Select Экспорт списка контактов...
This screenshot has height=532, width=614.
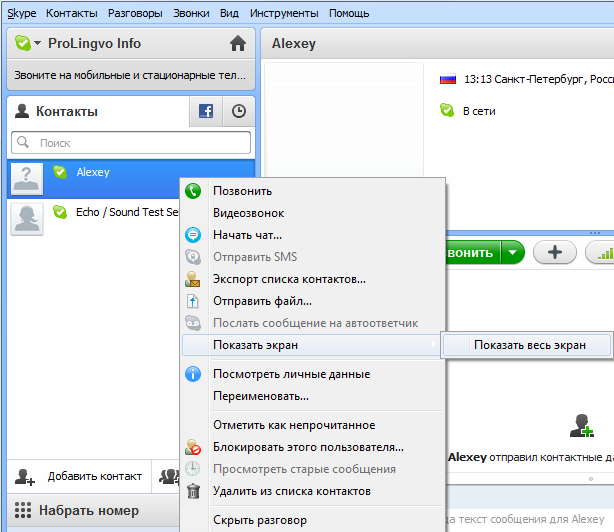pos(314,279)
